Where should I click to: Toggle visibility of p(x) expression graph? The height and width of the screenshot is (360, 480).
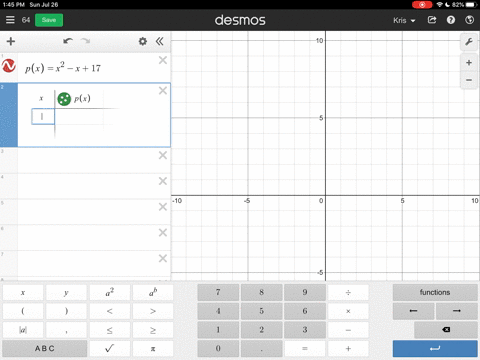point(9,66)
